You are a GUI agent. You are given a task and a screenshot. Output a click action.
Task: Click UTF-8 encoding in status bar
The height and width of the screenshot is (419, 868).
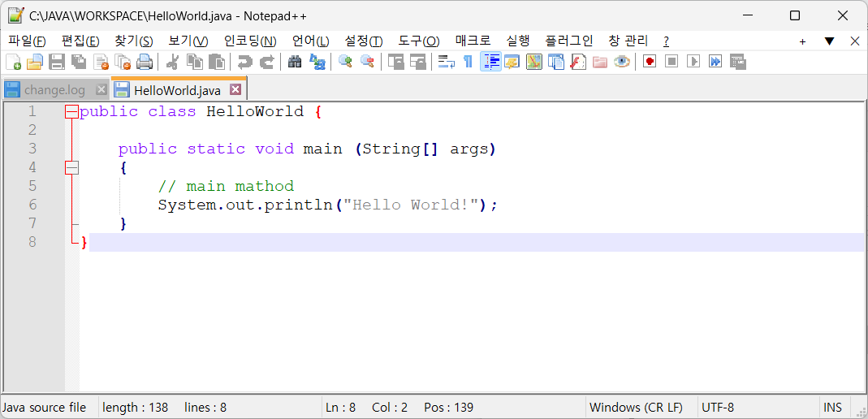[718, 408]
